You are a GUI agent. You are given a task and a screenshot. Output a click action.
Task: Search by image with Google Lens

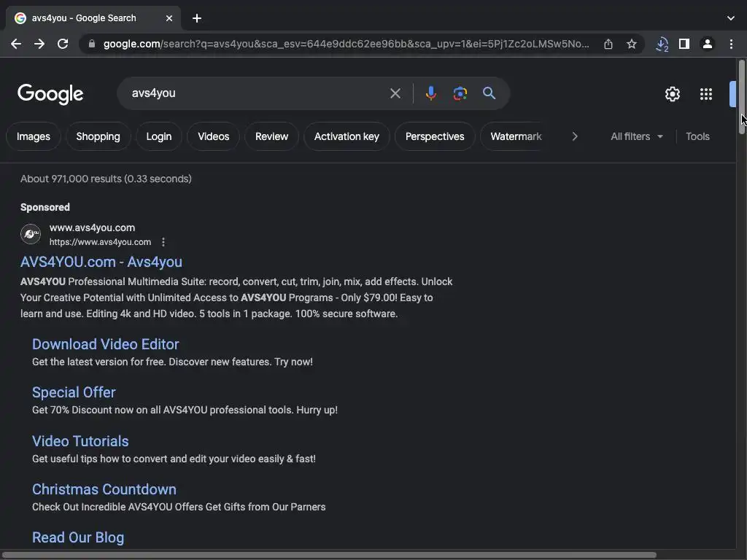point(460,93)
